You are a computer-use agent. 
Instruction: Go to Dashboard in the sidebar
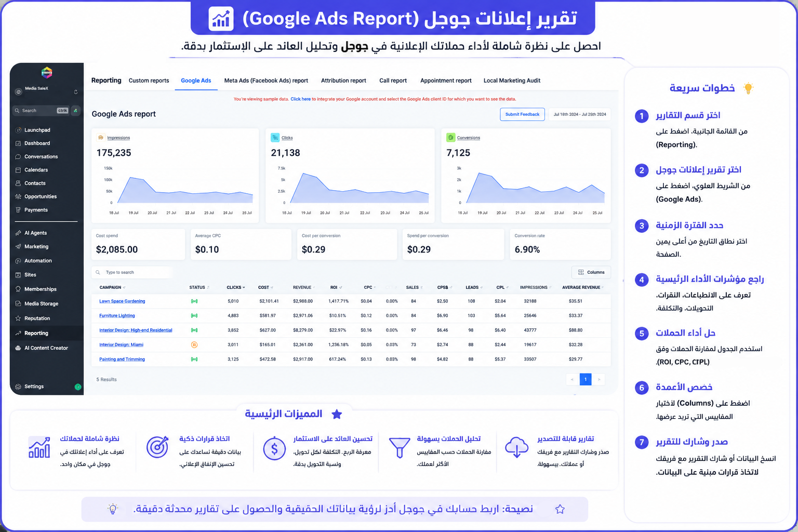click(37, 143)
